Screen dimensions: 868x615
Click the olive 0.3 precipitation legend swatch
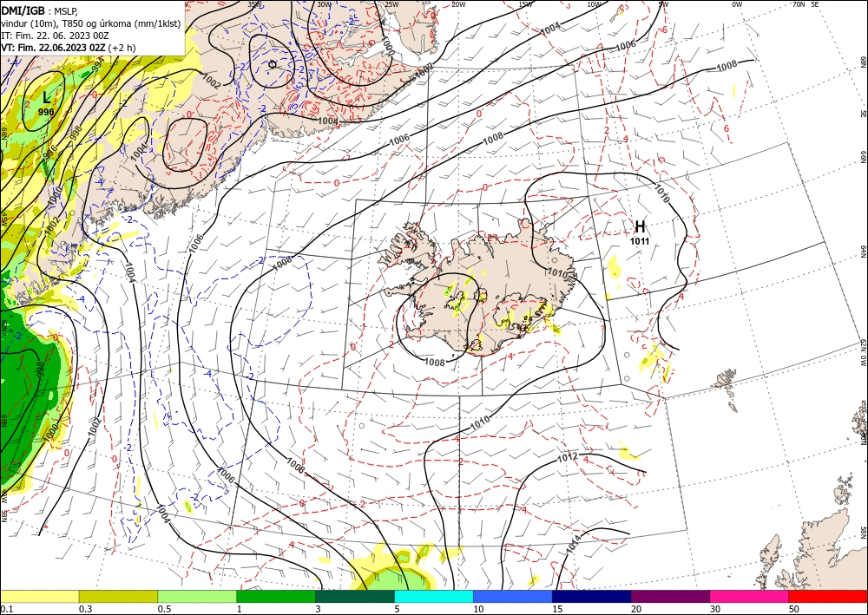click(x=118, y=596)
